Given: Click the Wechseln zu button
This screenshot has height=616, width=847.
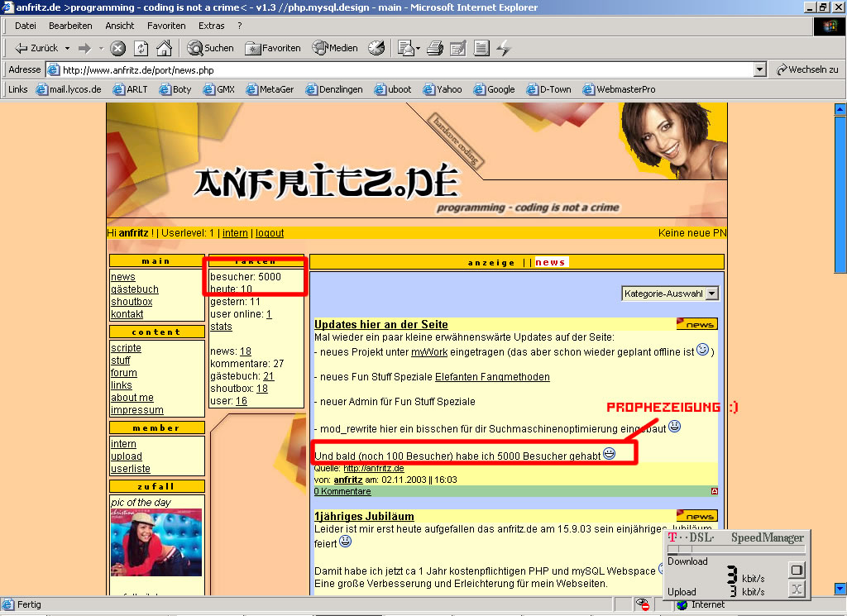Looking at the screenshot, I should click(807, 69).
